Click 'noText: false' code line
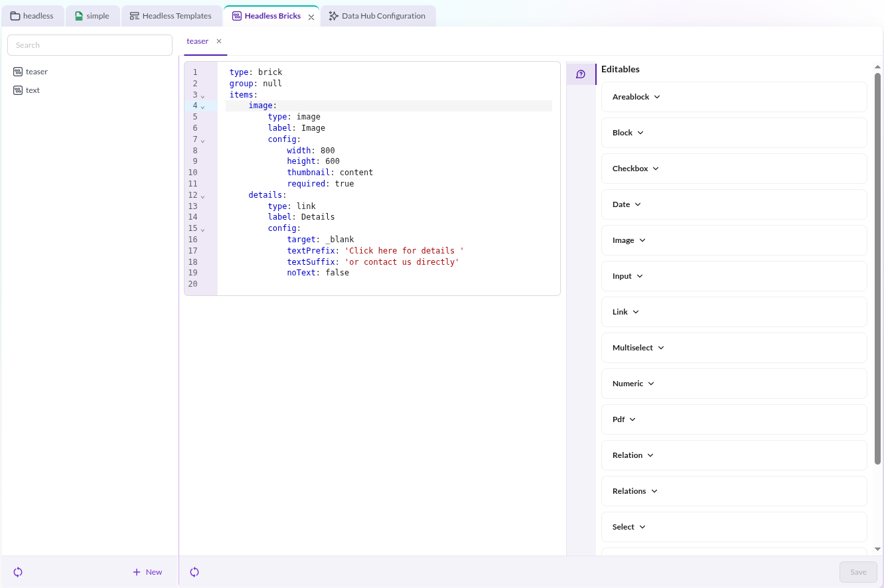Viewport: 884px width, 588px height. click(x=318, y=273)
